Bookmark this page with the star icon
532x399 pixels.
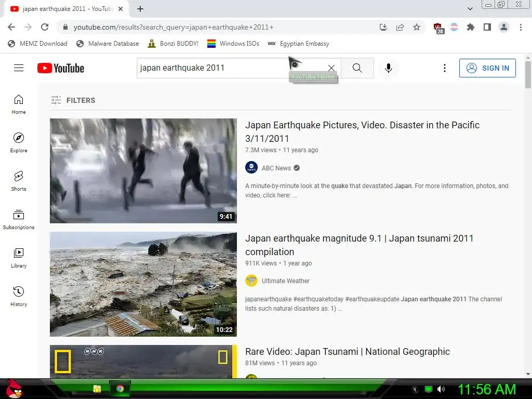click(417, 27)
